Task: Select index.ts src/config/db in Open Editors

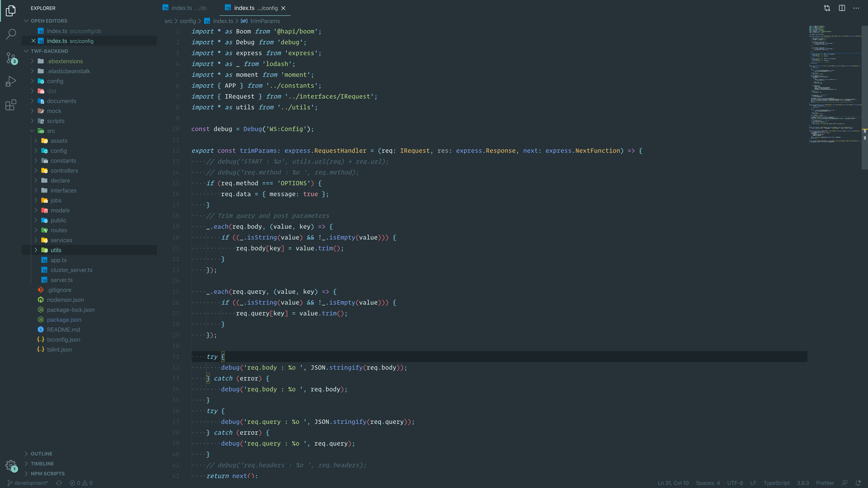Action: (x=89, y=31)
